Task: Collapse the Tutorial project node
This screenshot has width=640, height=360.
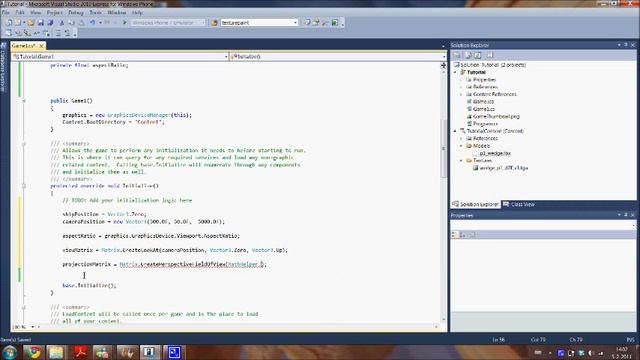Action: [456, 72]
